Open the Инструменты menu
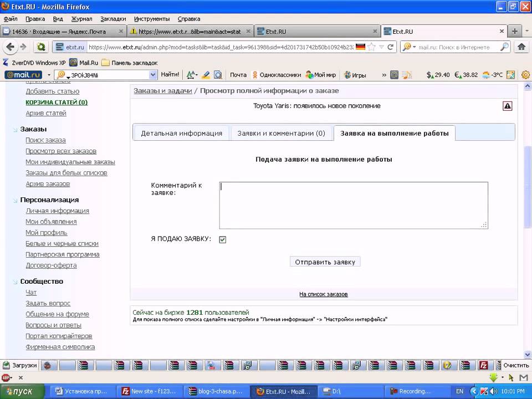 point(152,19)
